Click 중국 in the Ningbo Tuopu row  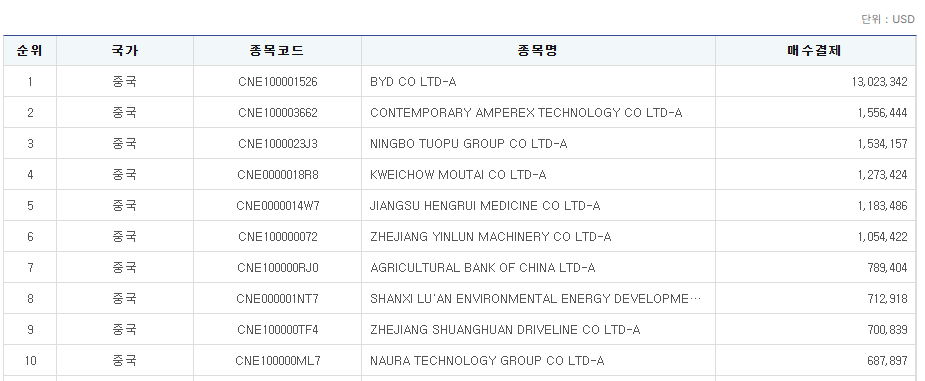click(124, 144)
